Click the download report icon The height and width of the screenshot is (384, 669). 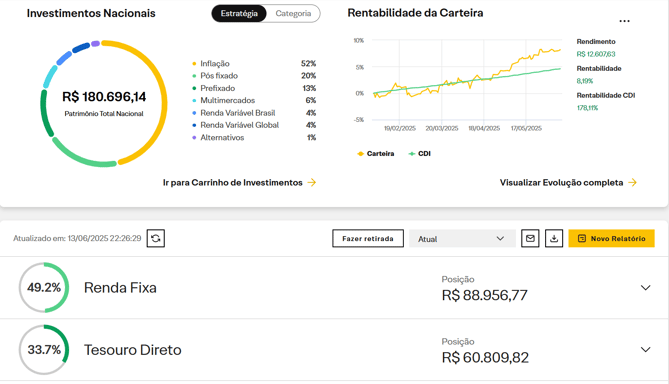click(554, 238)
